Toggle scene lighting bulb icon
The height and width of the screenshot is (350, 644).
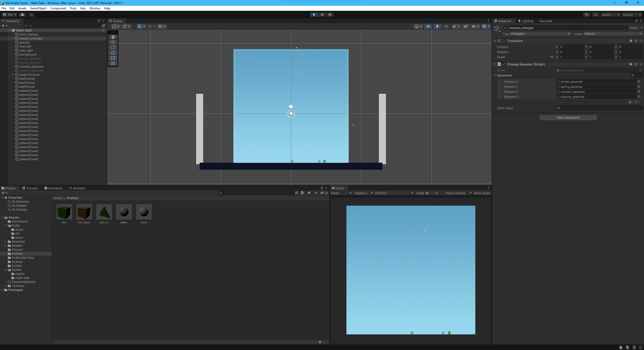[437, 26]
